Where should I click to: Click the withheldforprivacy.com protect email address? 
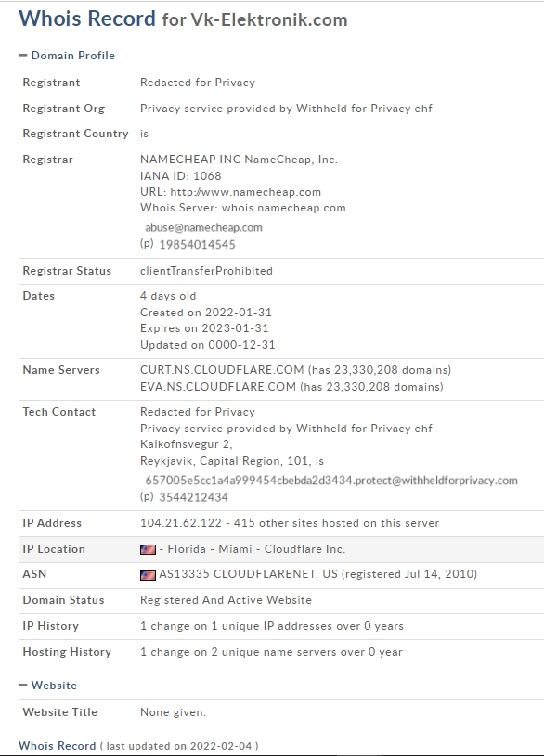331,481
